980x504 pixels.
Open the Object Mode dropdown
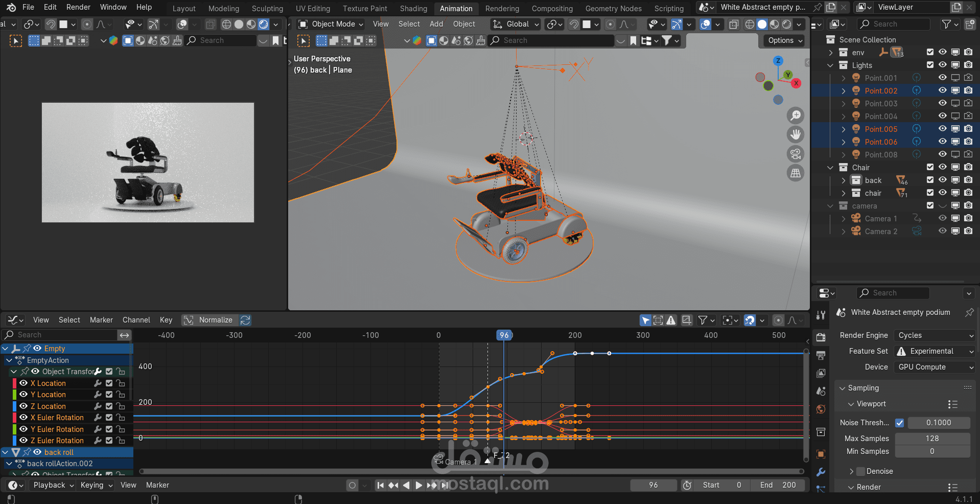[331, 24]
